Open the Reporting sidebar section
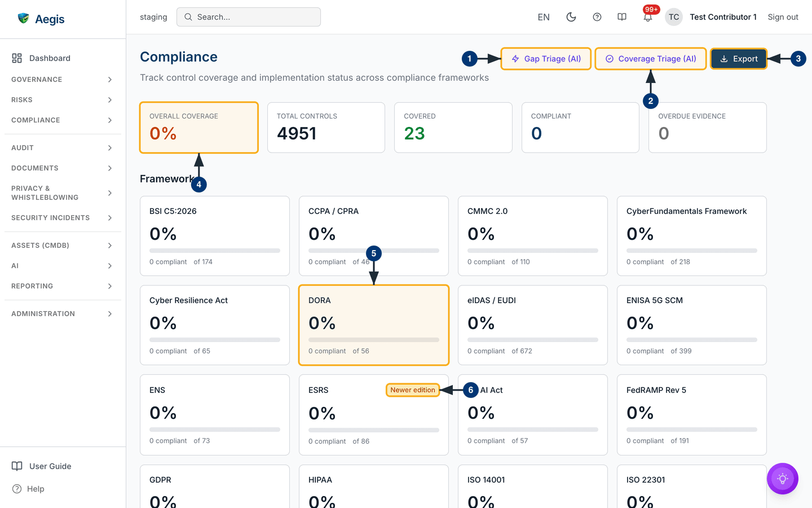 (63, 286)
